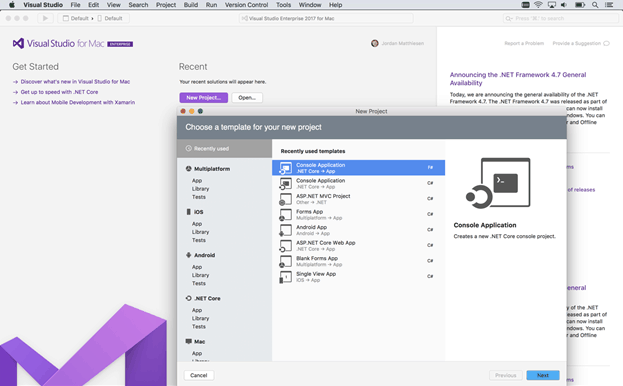Click the New Project... button

pos(203,98)
